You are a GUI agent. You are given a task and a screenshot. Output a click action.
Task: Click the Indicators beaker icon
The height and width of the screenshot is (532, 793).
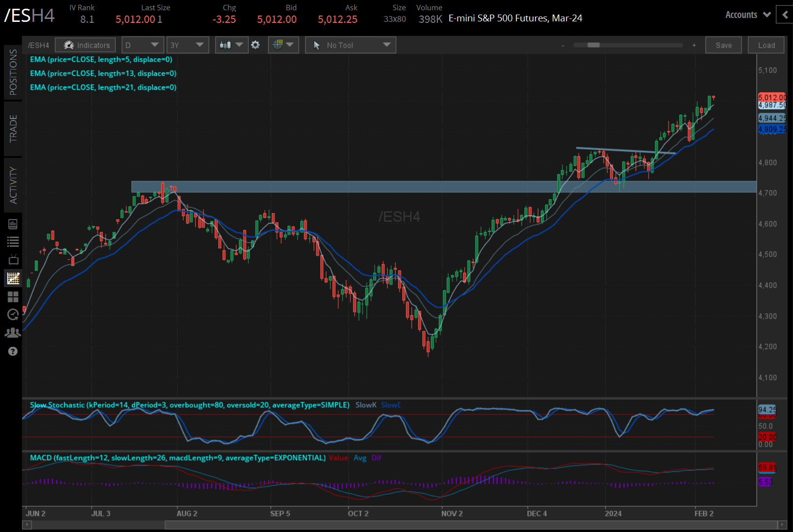coord(69,45)
